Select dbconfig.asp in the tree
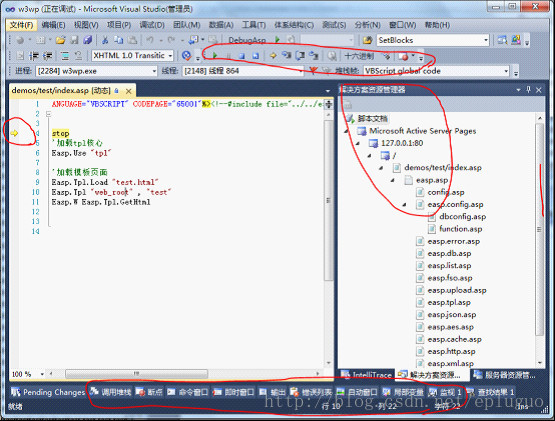This screenshot has height=421, width=555. pyautogui.click(x=462, y=217)
